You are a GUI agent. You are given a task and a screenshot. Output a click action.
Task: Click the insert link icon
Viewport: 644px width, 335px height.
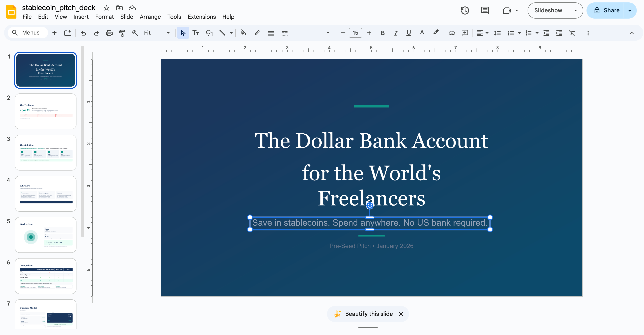point(452,33)
